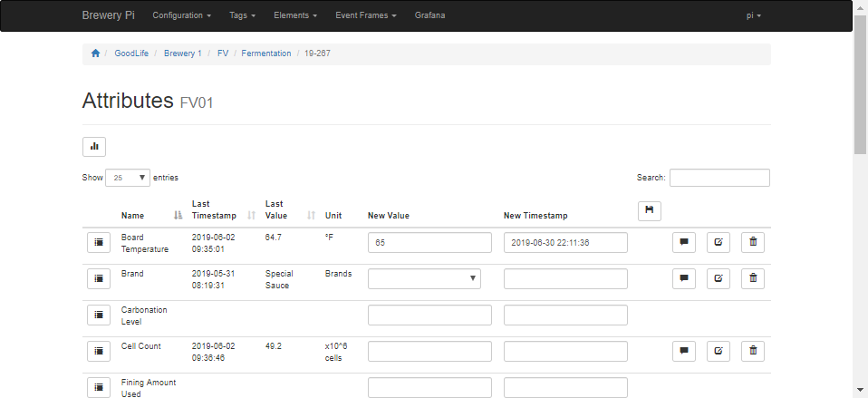
Task: Open list icon for Fining Amount Used row
Action: pyautogui.click(x=99, y=387)
